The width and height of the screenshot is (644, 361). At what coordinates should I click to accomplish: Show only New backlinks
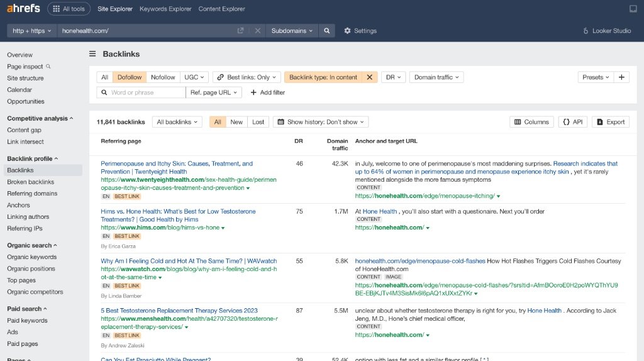coord(236,122)
